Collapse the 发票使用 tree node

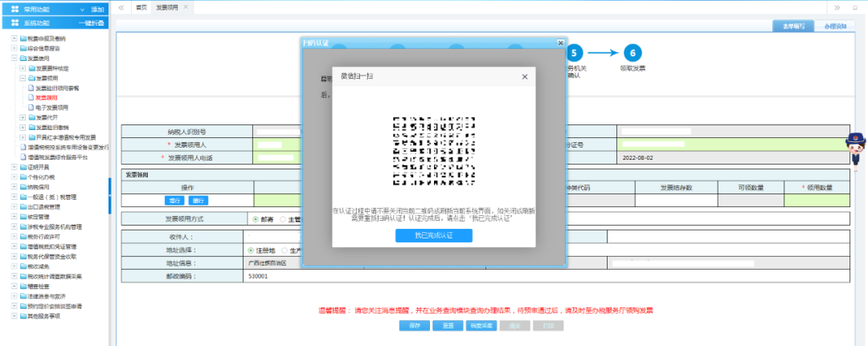[x=14, y=58]
